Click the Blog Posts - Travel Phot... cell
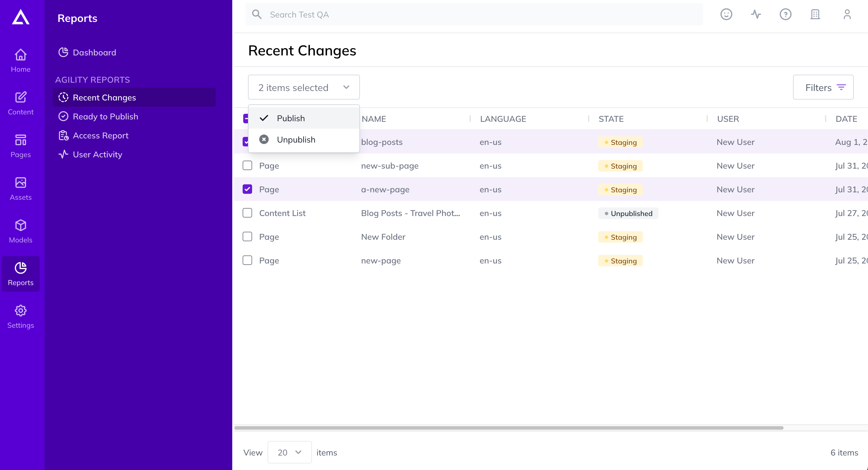 (410, 213)
